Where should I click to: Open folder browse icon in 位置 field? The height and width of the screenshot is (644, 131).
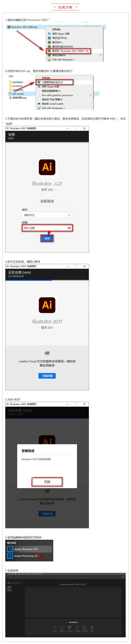[69, 228]
